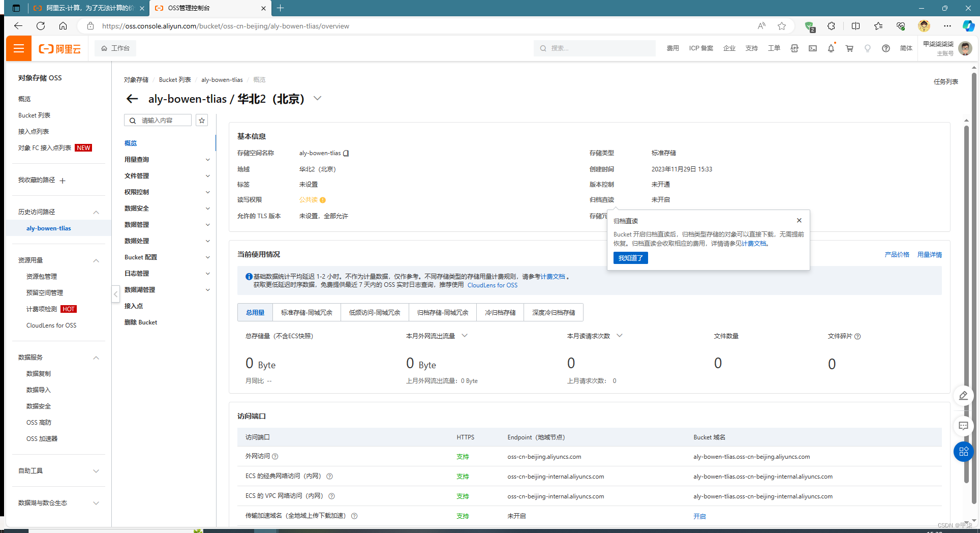Open the edit feedback floating icon
This screenshot has width=980, height=533.
963,396
